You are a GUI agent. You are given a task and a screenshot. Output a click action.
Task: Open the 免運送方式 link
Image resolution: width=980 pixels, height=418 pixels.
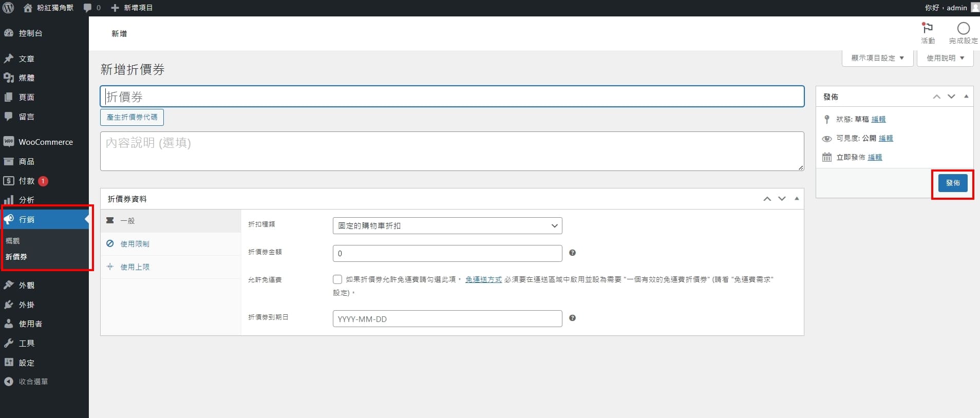[483, 279]
